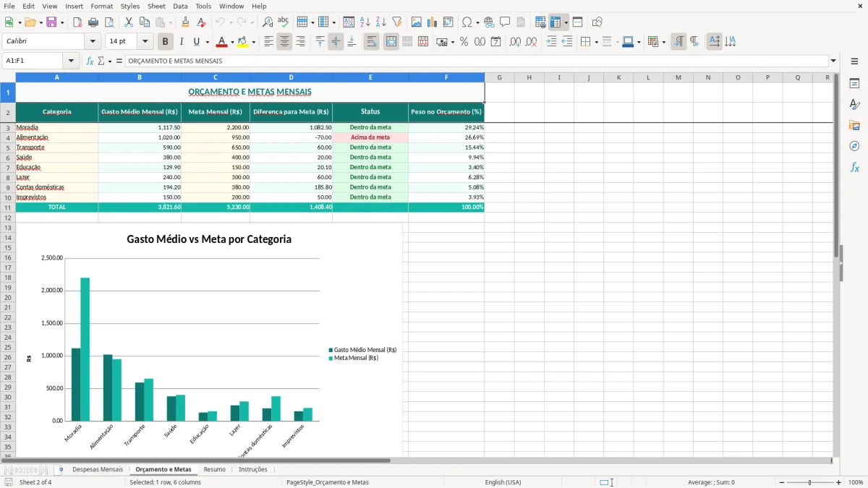Toggle Italic formatting
This screenshot has height=488, width=868.
tap(182, 42)
